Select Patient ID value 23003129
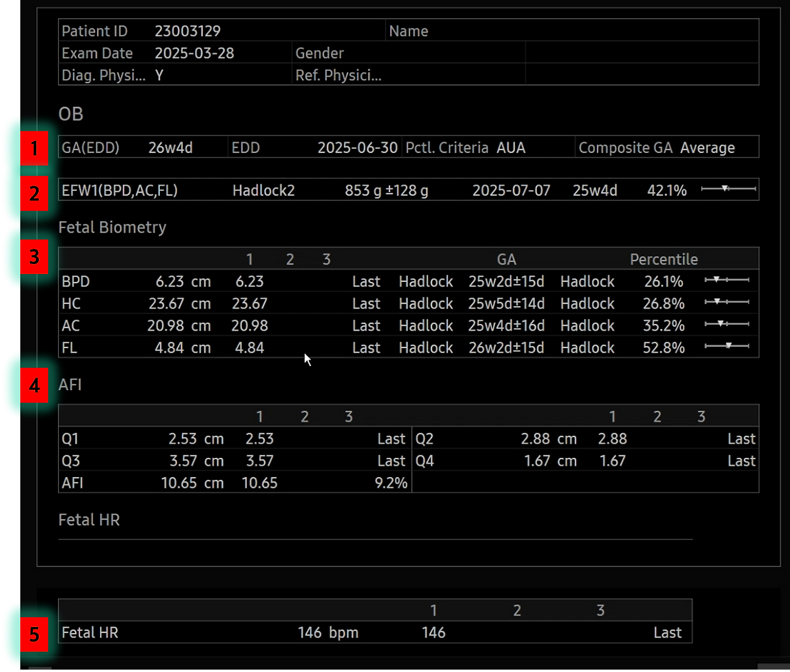Viewport: 790px width, 672px height. [188, 31]
